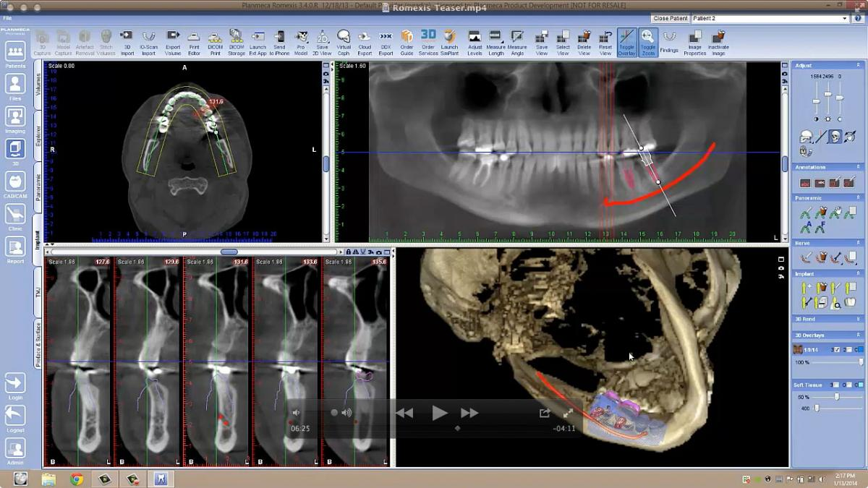Viewport: 868px width, 488px height.
Task: Select the Measure Length tool
Action: [x=496, y=43]
